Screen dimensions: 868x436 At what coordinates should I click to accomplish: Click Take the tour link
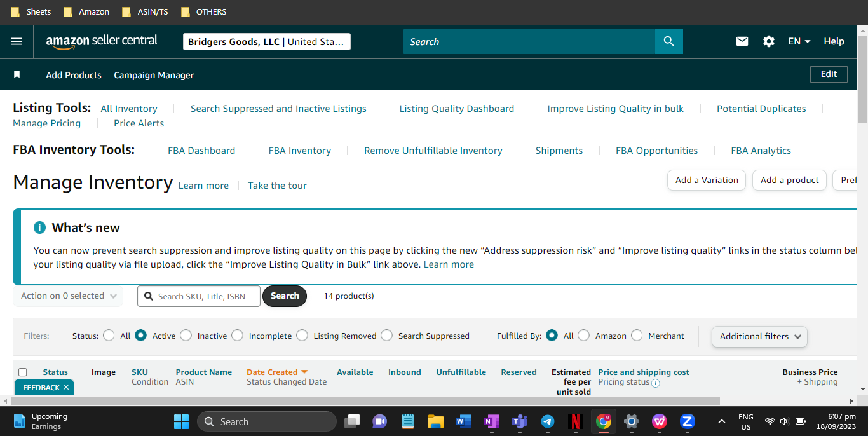click(277, 186)
